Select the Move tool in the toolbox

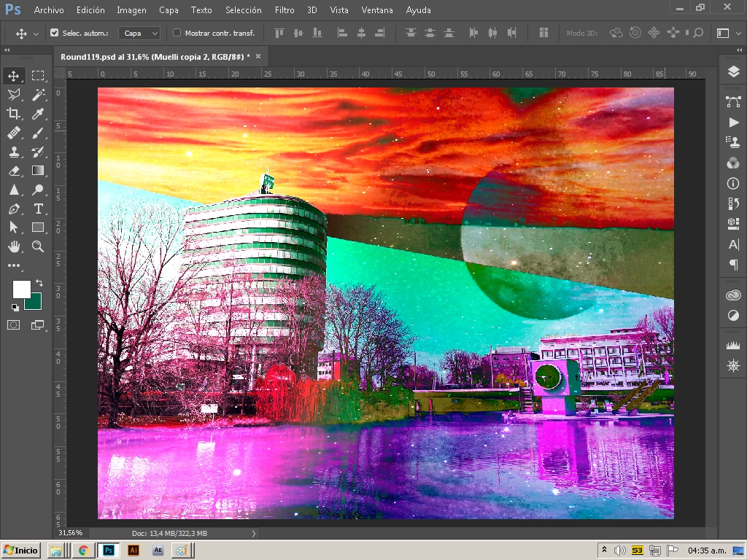[13, 76]
